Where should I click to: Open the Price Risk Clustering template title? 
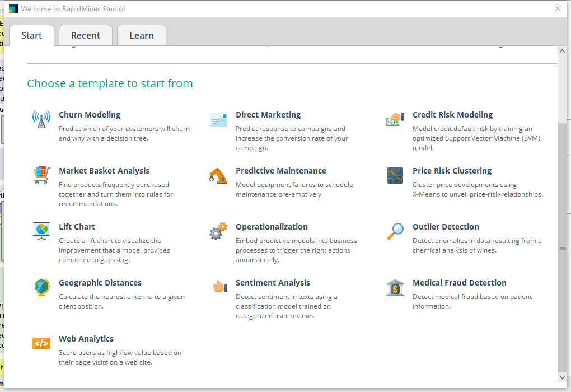(x=452, y=171)
